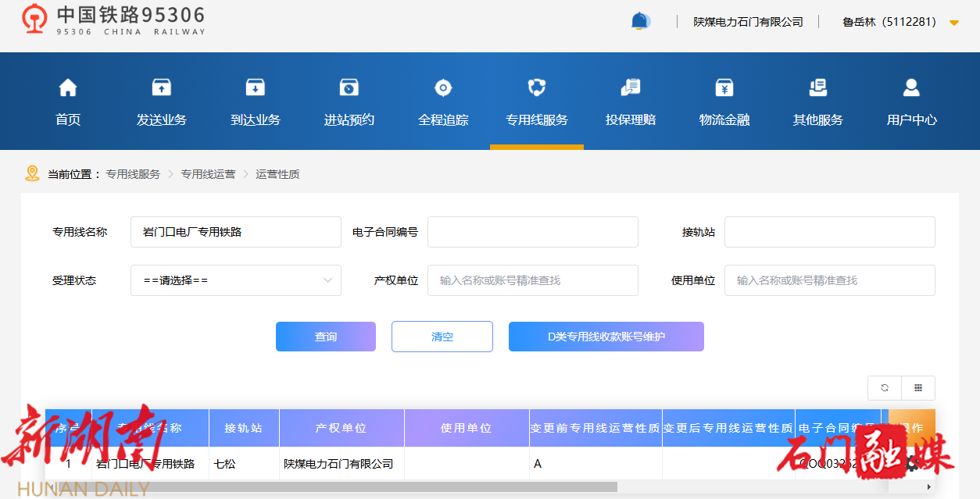Open the column settings grid icon
The image size is (980, 499).
click(x=918, y=388)
